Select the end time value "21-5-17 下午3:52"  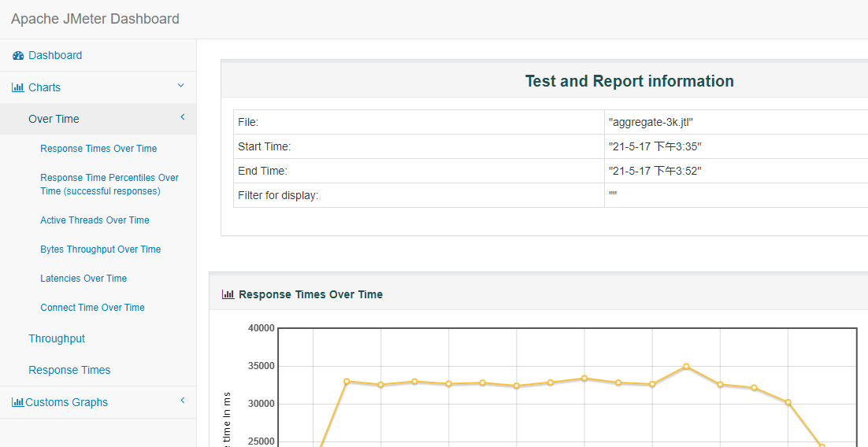pos(655,171)
